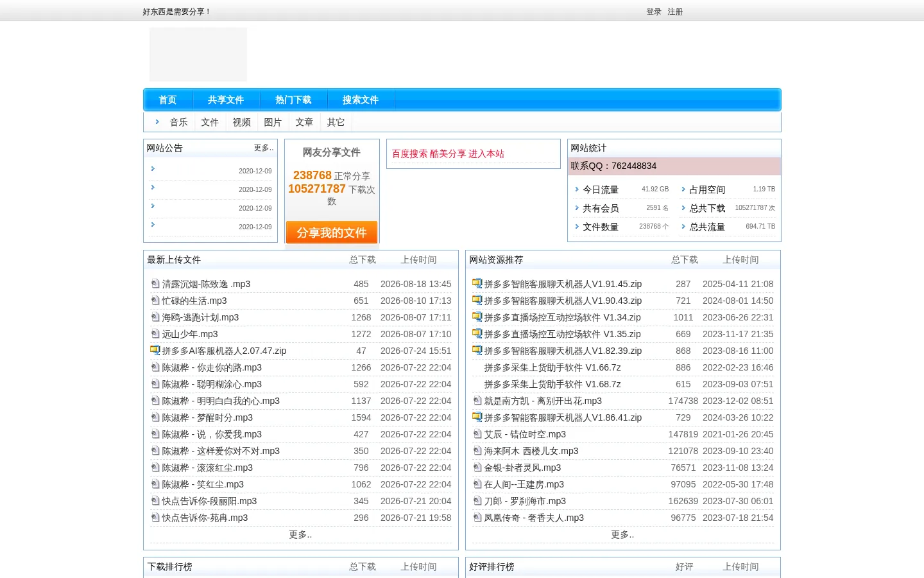Click the arrow bullet beside 今日流量
Screen dimensions: 924x578
coord(577,189)
